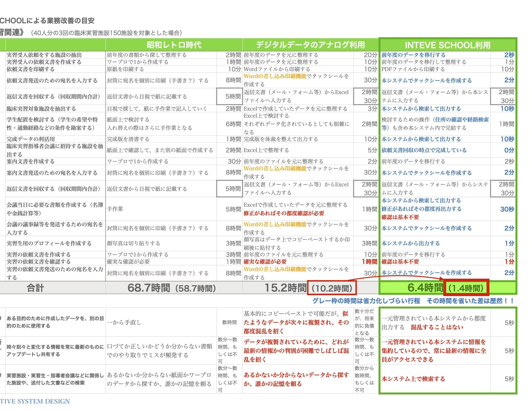Click the cell 手作業
The image size is (532, 411).
(115, 209)
